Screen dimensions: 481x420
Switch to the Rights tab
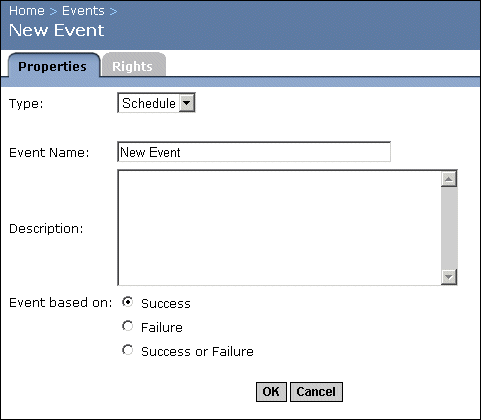[x=134, y=65]
